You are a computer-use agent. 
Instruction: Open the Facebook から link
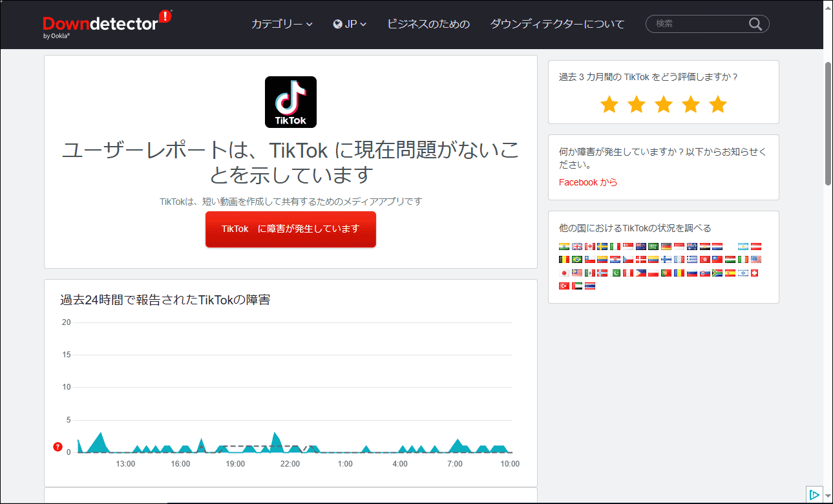588,182
